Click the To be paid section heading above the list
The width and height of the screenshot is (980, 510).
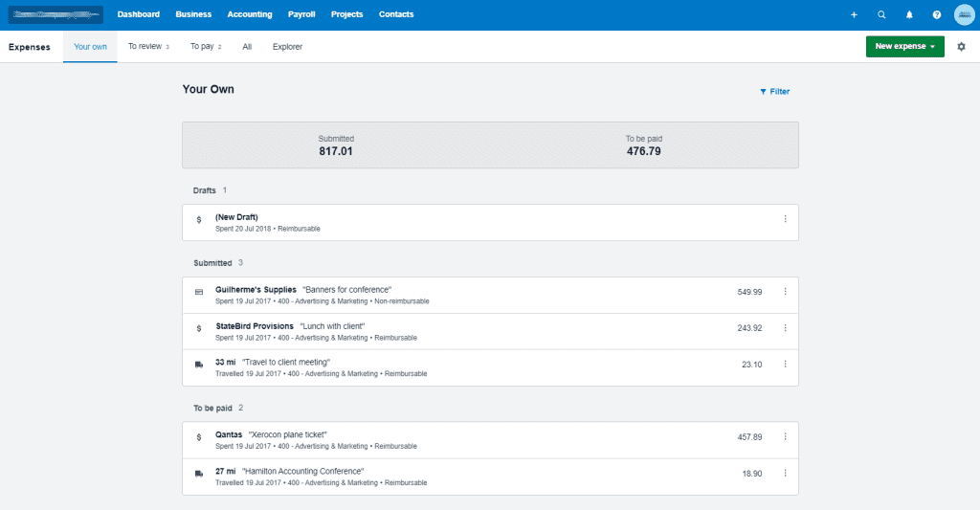pyautogui.click(x=212, y=409)
